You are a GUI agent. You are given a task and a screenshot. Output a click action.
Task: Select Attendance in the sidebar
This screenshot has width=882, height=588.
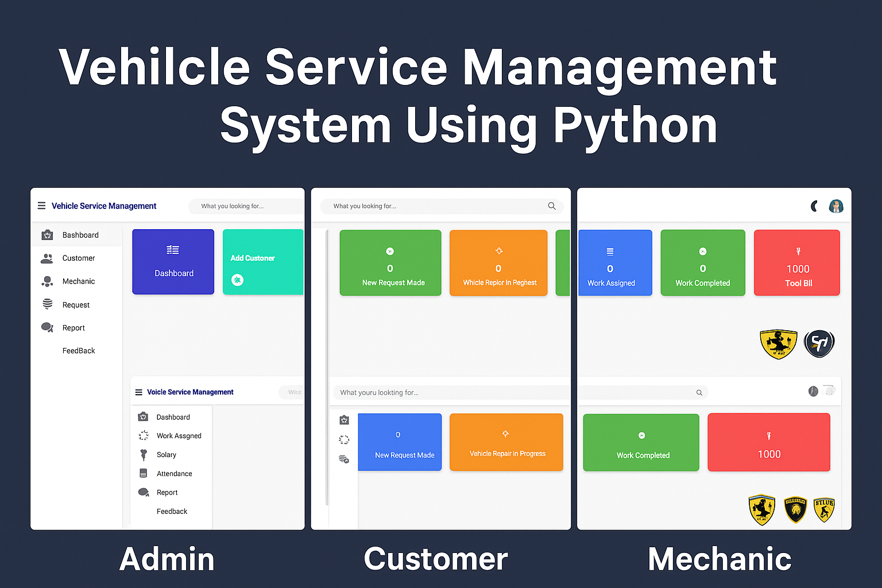175,474
